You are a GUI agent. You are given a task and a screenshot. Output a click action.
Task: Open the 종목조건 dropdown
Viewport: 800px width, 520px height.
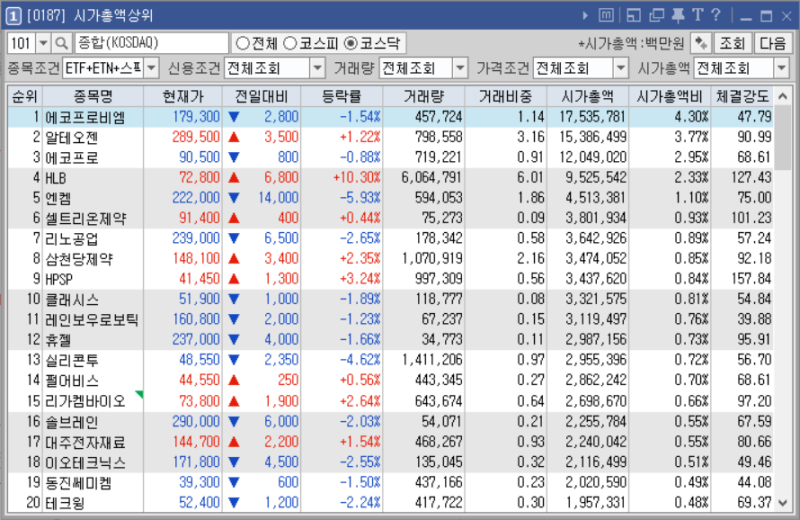point(152,68)
